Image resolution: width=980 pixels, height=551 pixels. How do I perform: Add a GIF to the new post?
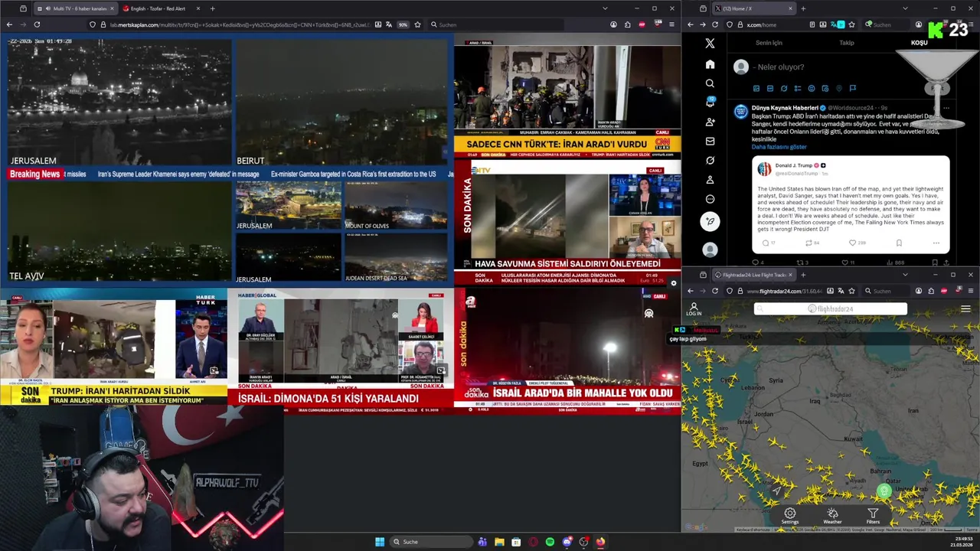click(x=770, y=89)
